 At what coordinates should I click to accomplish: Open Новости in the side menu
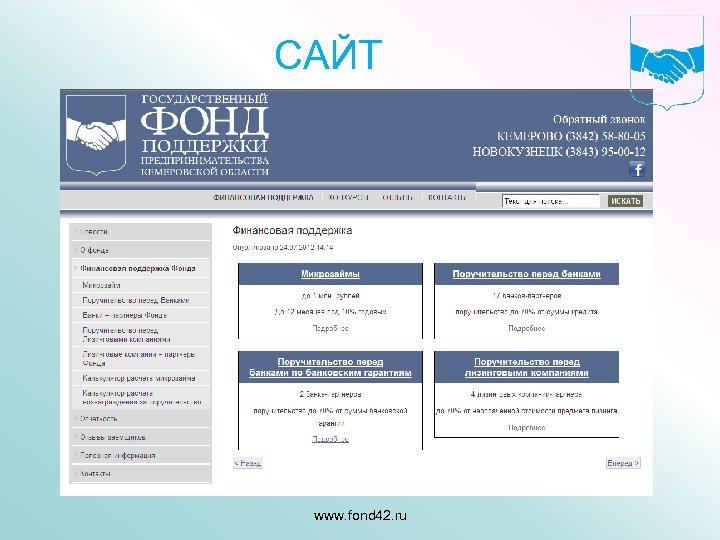(141, 232)
